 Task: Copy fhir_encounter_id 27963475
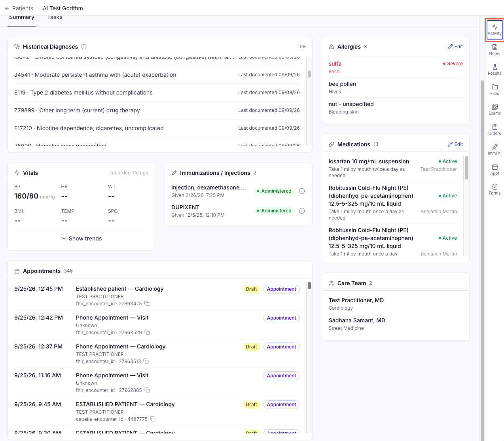[x=147, y=304]
